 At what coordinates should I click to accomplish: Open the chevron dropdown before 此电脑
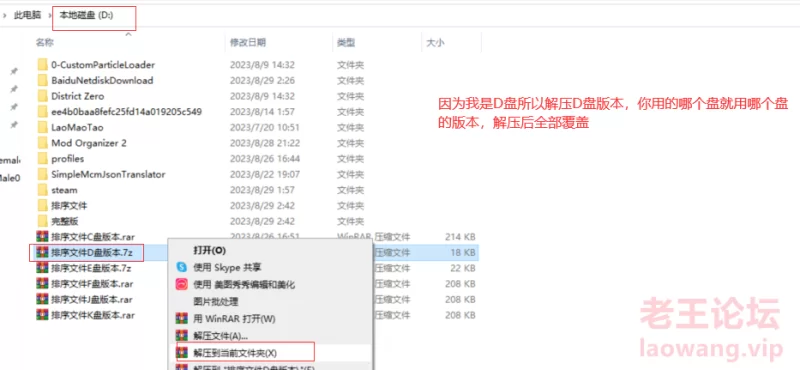(x=5, y=15)
